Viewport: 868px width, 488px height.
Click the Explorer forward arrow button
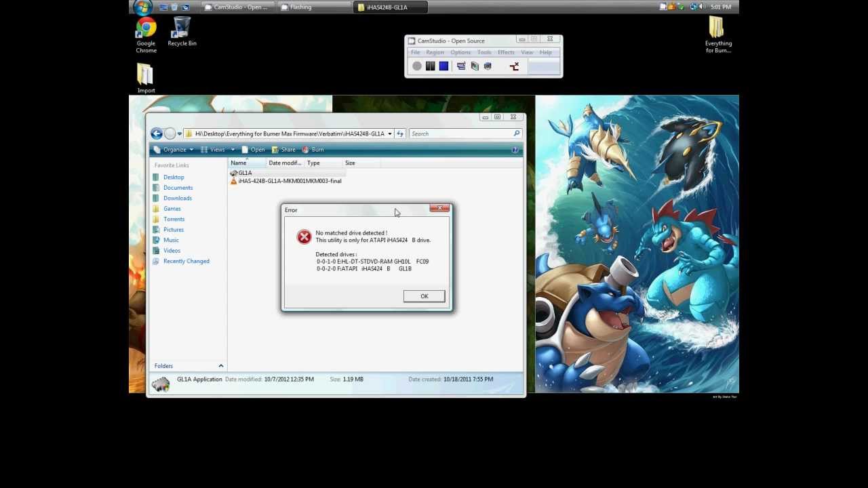(170, 134)
